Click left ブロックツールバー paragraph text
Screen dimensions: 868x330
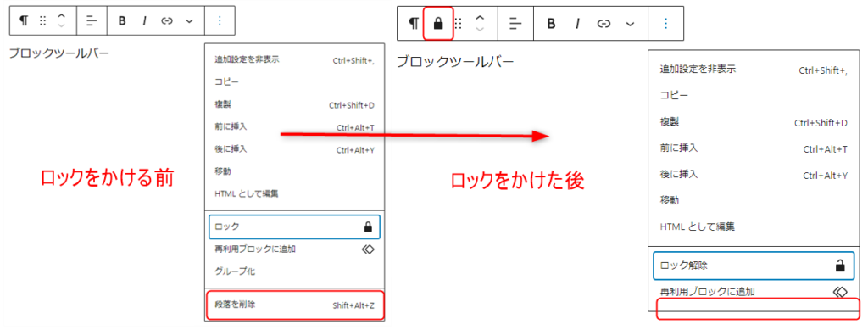(58, 53)
